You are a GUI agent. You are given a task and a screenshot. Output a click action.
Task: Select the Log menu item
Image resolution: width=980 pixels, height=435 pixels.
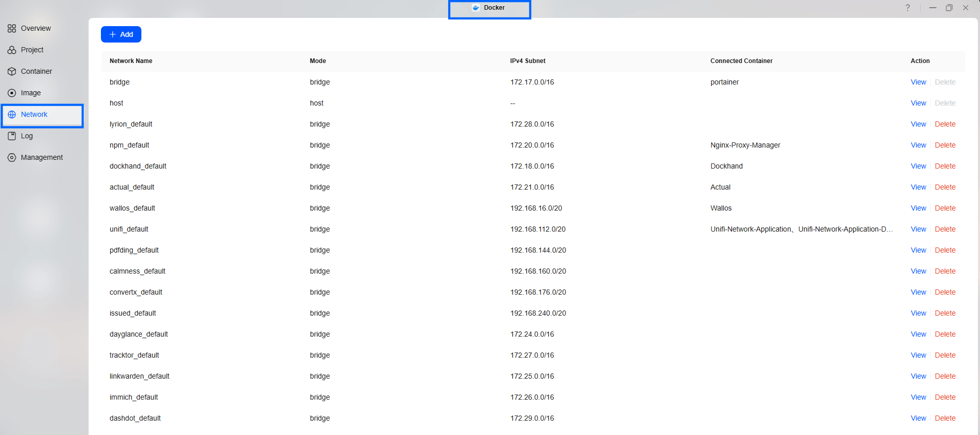(27, 136)
